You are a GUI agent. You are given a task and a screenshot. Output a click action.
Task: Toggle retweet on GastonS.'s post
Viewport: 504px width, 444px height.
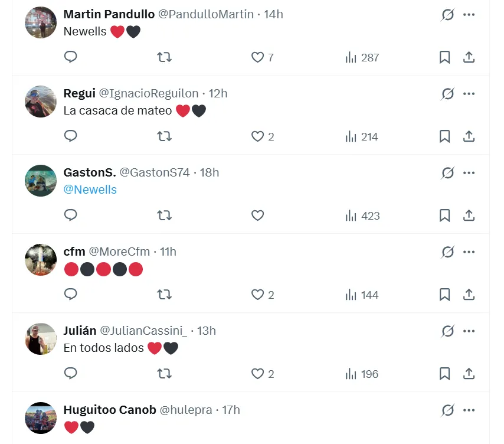point(164,216)
